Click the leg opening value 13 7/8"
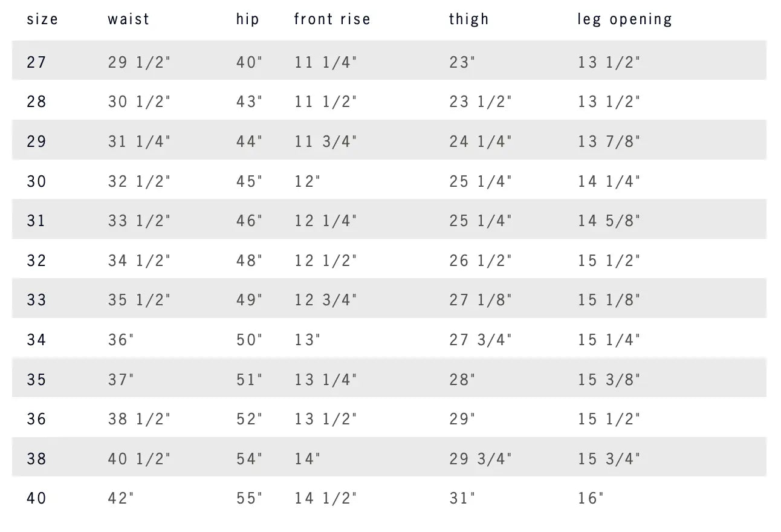Image resolution: width=781 pixels, height=532 pixels. [x=609, y=141]
